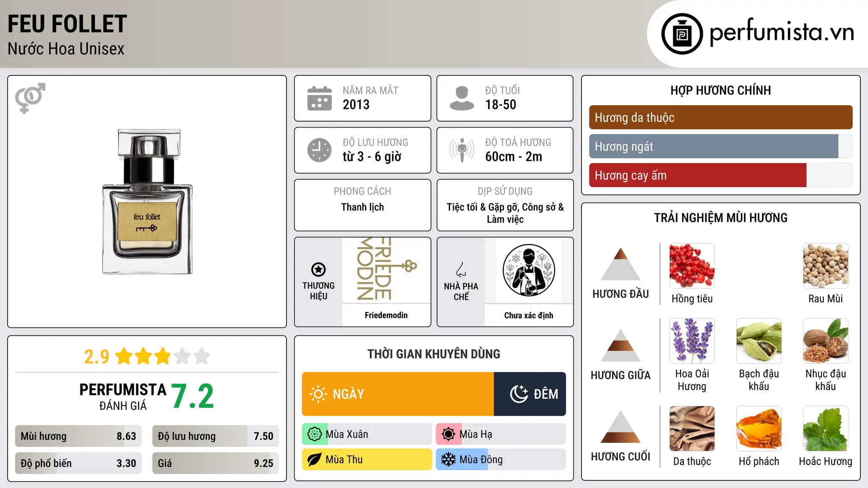Click the NGÀY daytime bar
868x488 pixels.
pyautogui.click(x=398, y=394)
